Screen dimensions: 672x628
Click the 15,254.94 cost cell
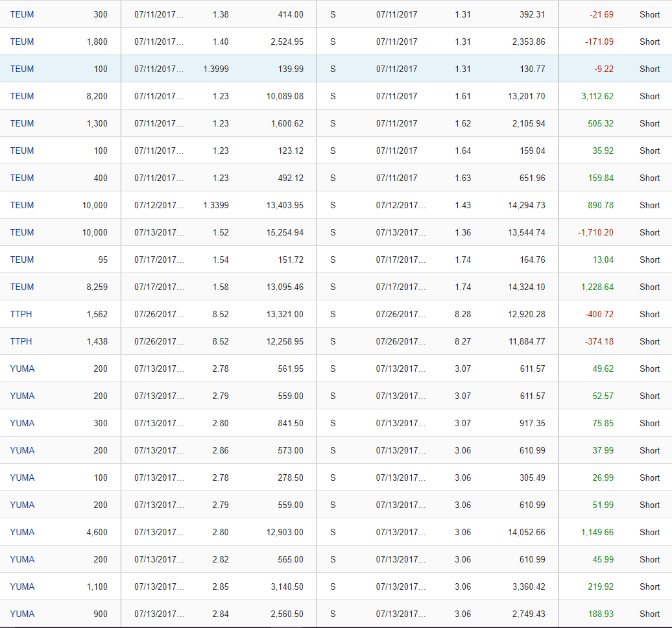pyautogui.click(x=285, y=232)
